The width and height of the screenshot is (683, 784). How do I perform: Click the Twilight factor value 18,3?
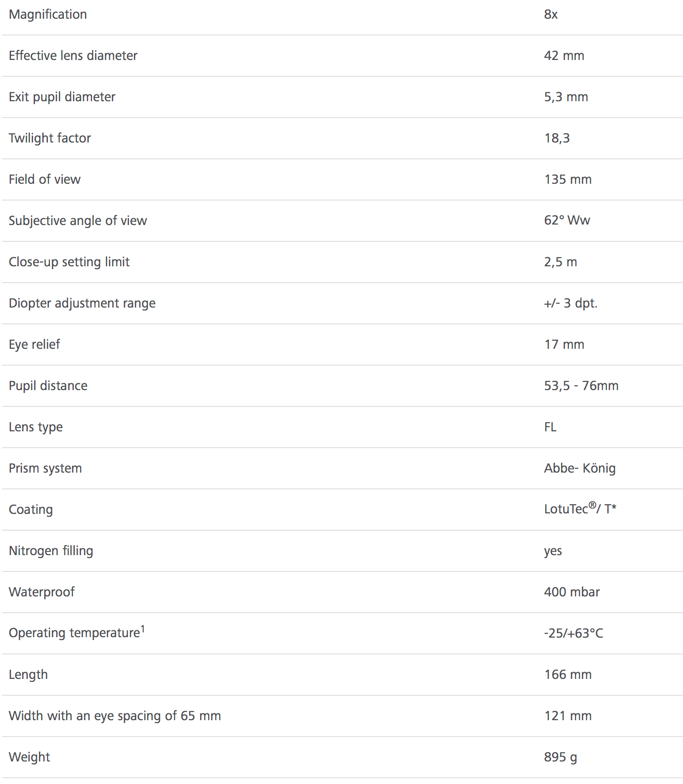[557, 138]
